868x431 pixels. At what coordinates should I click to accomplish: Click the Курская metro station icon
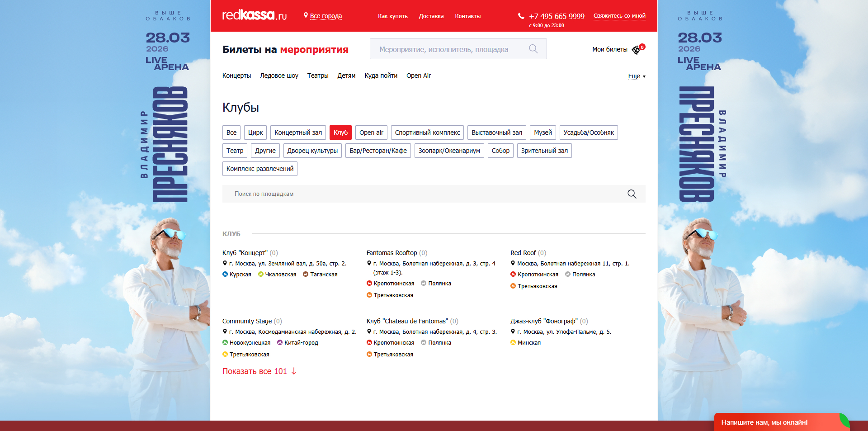[x=225, y=274]
